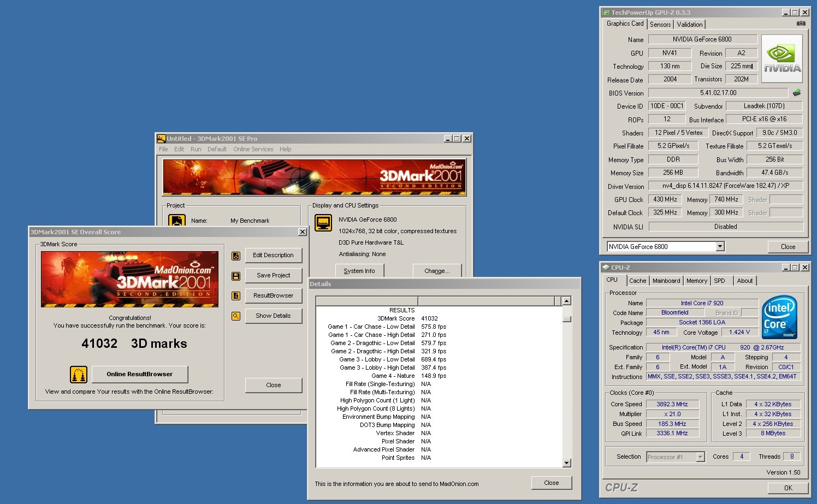Click Close in the Overall Score dialog

point(273,385)
